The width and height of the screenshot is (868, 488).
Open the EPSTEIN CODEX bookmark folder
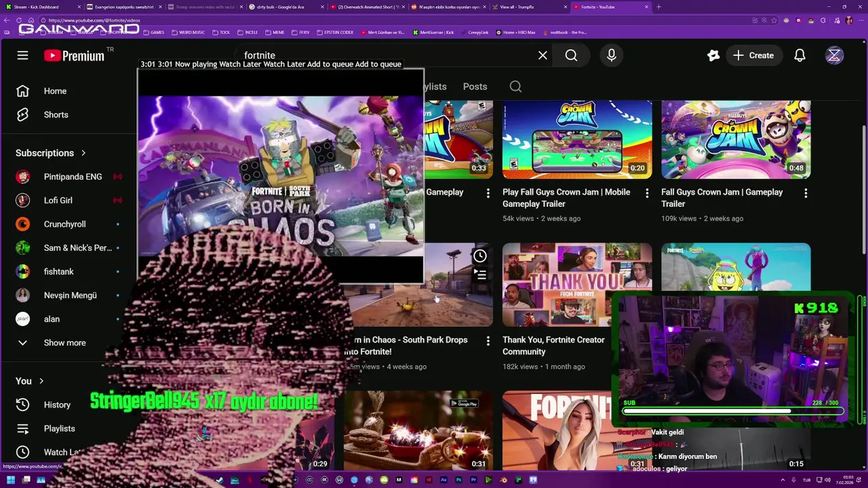click(x=335, y=32)
